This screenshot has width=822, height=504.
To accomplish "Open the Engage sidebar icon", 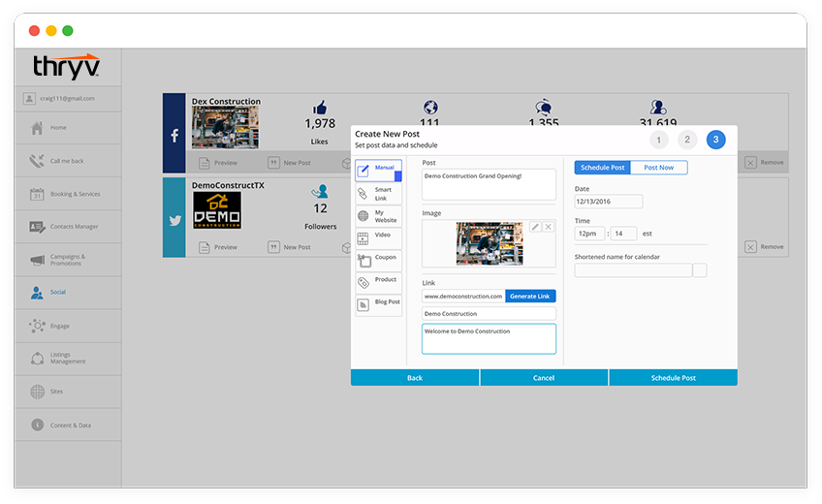I will (x=37, y=326).
